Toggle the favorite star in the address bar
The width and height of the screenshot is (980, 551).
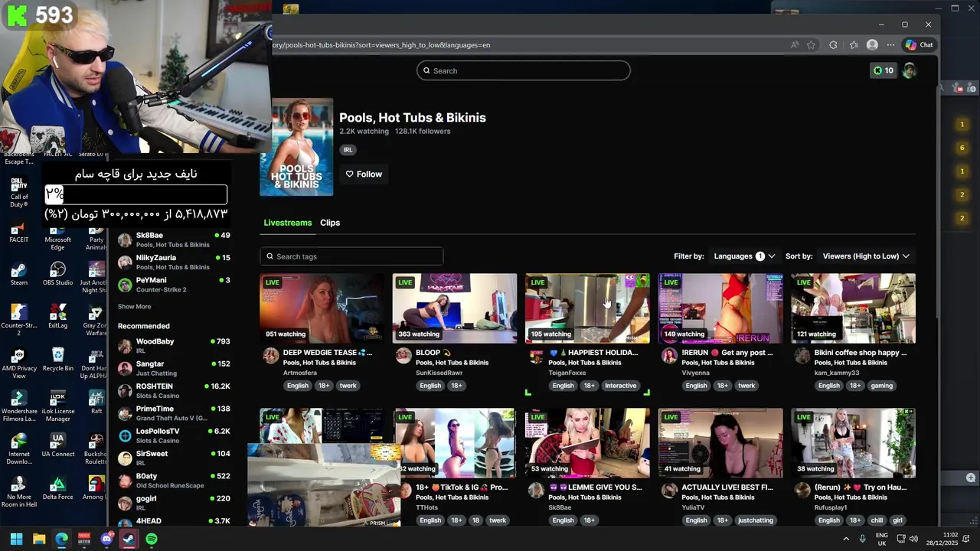pyautogui.click(x=812, y=45)
